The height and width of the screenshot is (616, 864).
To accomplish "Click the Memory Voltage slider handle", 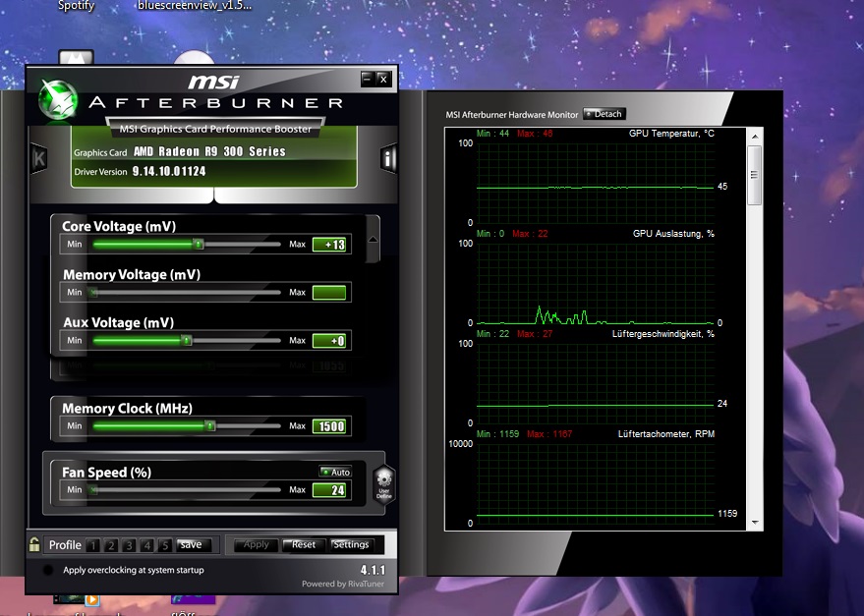I will coord(93,292).
